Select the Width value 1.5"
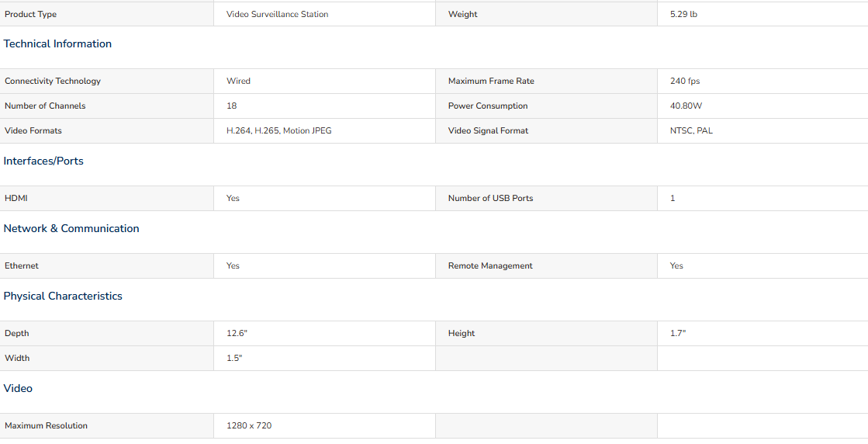The height and width of the screenshot is (444, 868). point(235,358)
